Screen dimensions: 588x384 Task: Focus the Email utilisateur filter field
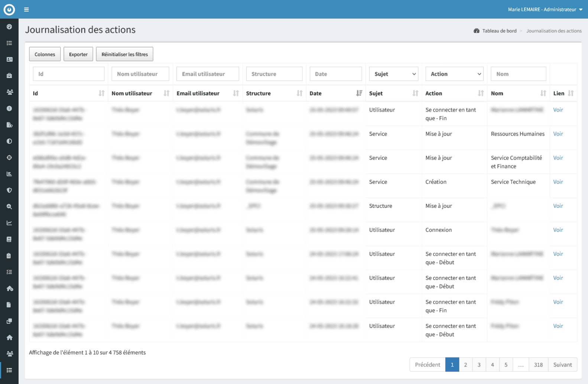[207, 74]
